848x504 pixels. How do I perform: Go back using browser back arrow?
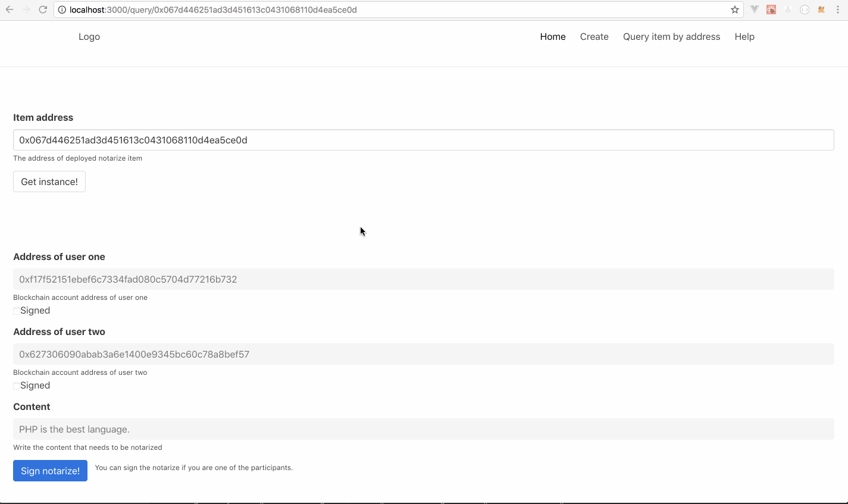coord(10,10)
